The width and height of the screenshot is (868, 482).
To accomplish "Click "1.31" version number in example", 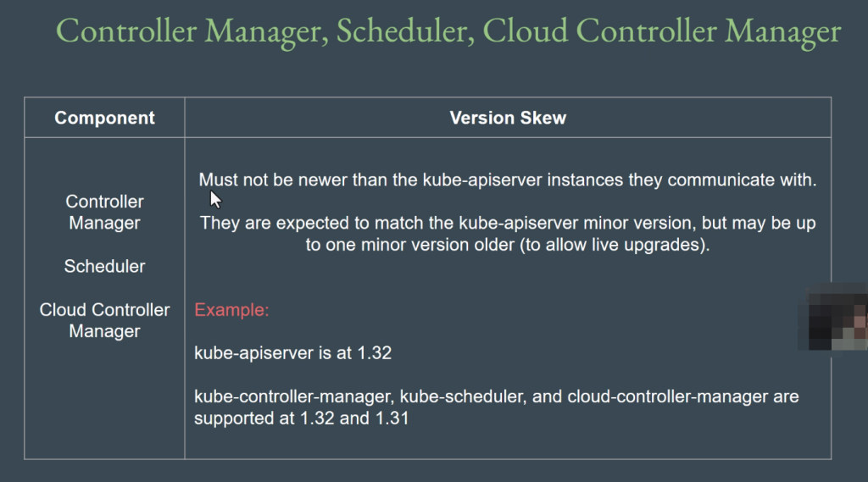I will (x=392, y=418).
